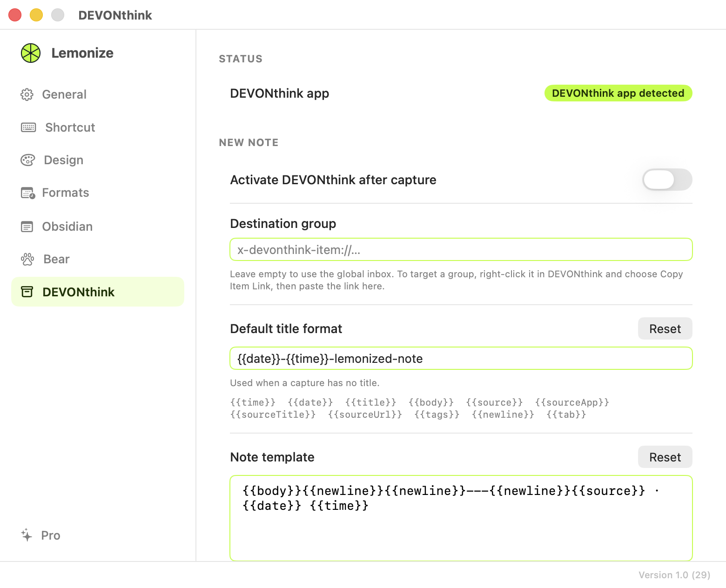Click the DEVONthink app detected badge
726x588 pixels.
pos(618,93)
